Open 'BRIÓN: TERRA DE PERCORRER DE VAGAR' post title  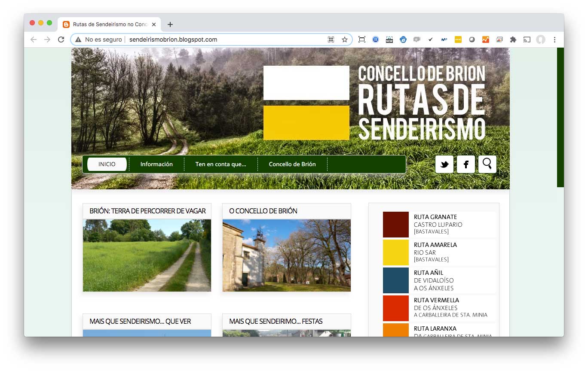tap(147, 211)
